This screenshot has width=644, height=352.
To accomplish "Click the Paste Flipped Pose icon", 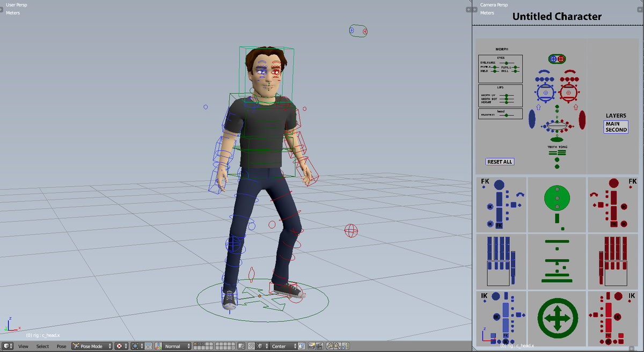I will 345,346.
